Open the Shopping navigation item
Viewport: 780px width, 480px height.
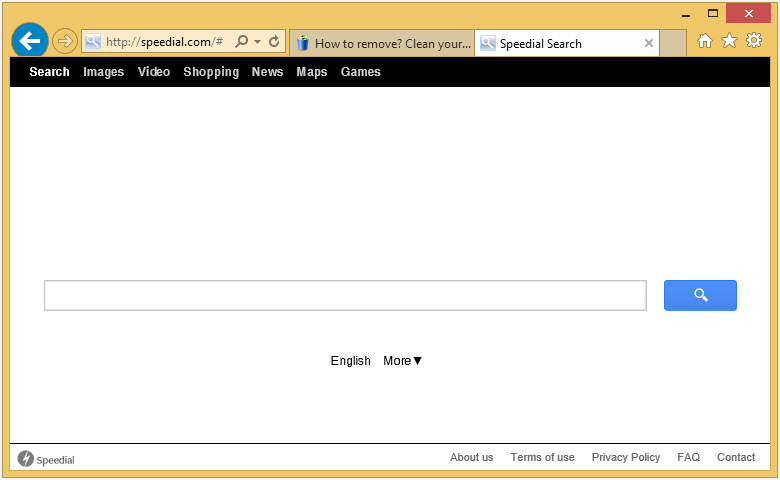pos(211,72)
